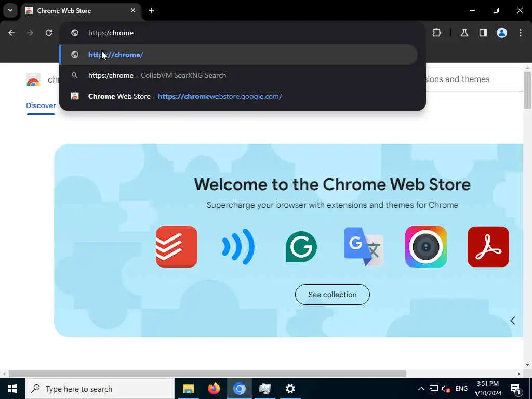Open the notification center icon
The image size is (532, 399).
516,389
